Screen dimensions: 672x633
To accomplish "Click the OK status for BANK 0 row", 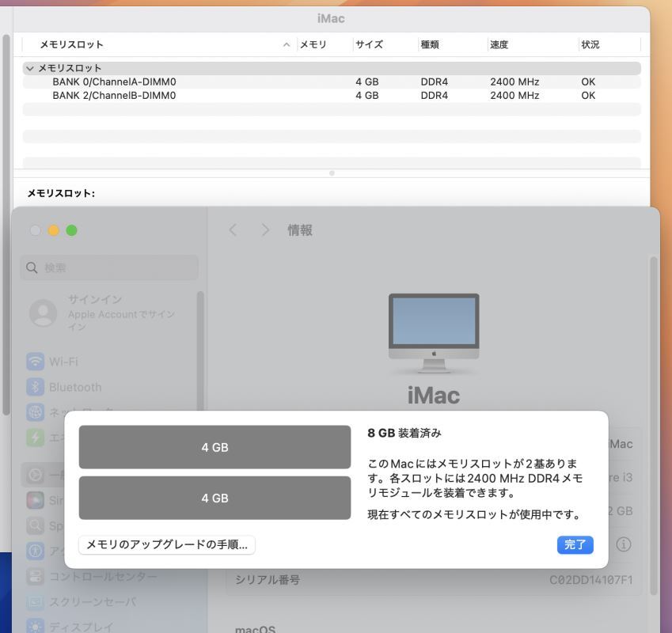I will (x=588, y=81).
